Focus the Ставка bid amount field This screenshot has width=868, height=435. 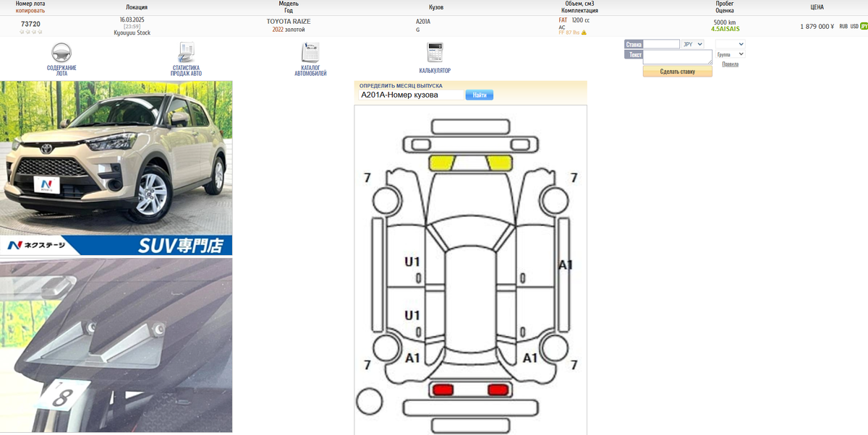pyautogui.click(x=661, y=44)
